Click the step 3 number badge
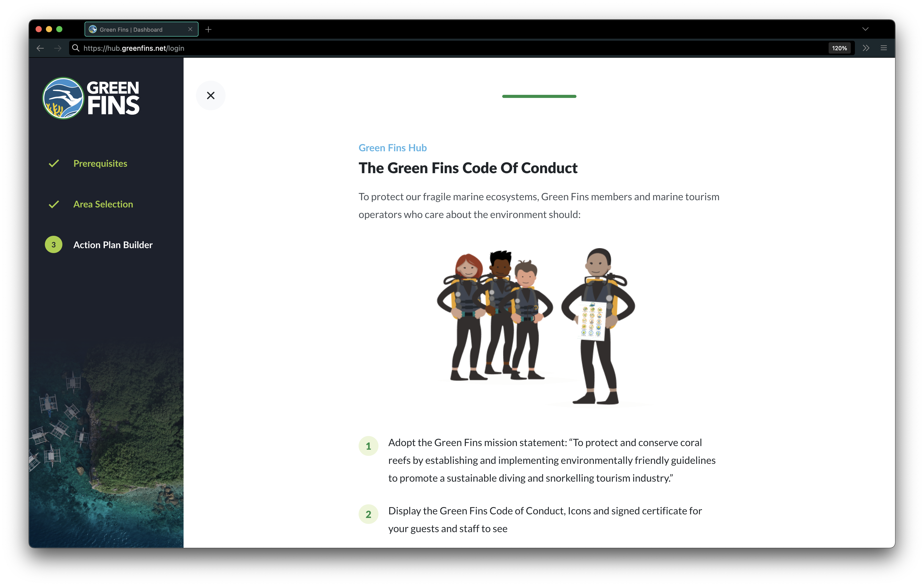 (x=54, y=245)
